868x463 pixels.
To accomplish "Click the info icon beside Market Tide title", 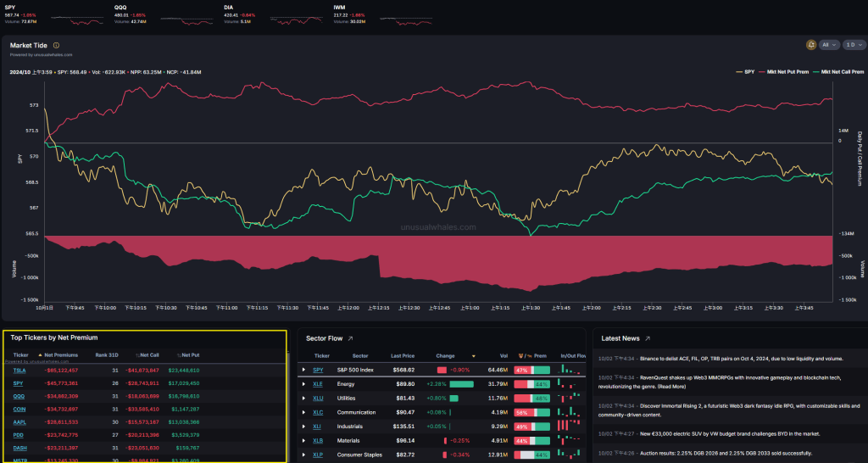I will click(x=56, y=45).
